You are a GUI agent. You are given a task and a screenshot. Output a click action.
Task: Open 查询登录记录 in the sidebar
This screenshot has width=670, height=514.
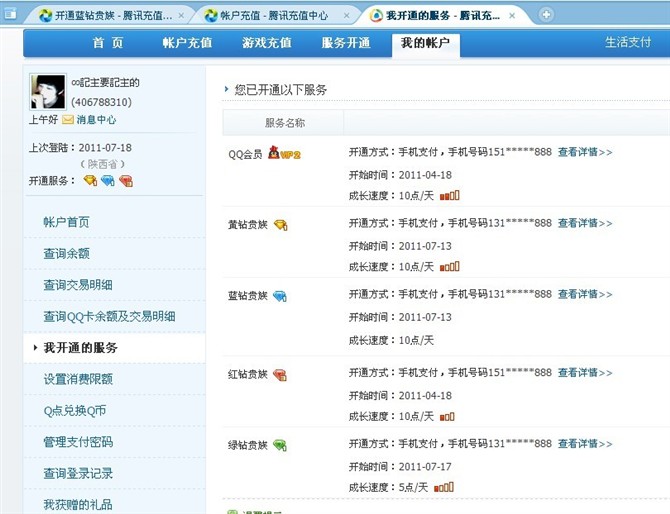coord(78,473)
